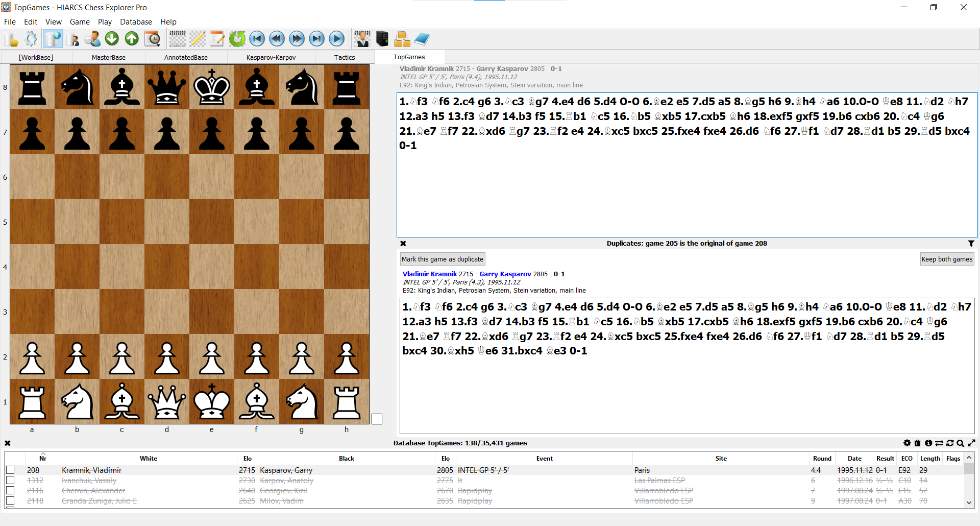
Task: Click the game list scrollbar down arrow
Action: pyautogui.click(x=969, y=503)
